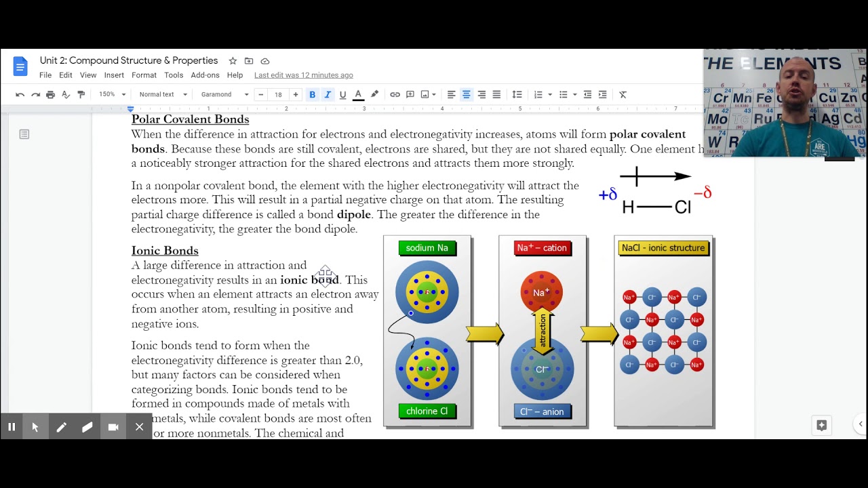Open the Normal text style dropdown
The width and height of the screenshot is (868, 488).
pos(163,94)
